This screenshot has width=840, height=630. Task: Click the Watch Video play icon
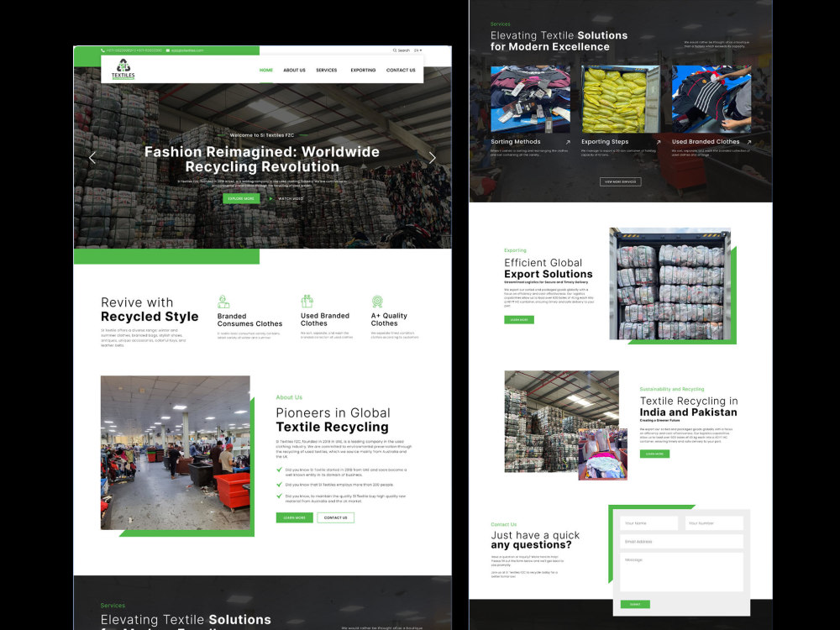point(271,199)
